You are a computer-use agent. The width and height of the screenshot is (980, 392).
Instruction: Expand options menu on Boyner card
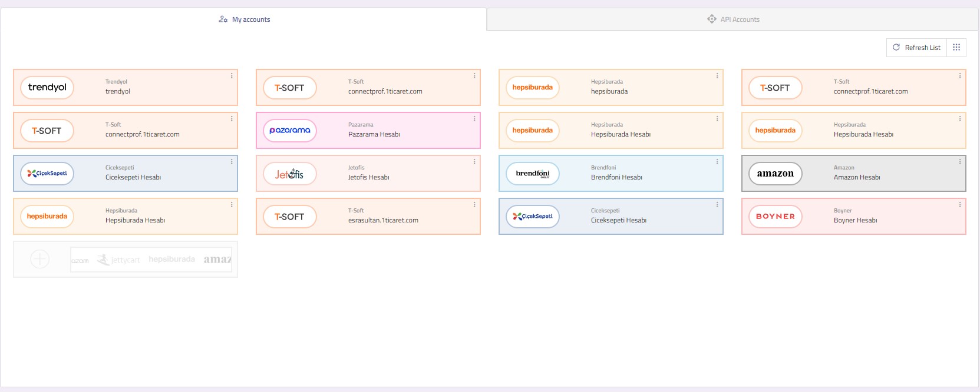point(959,205)
